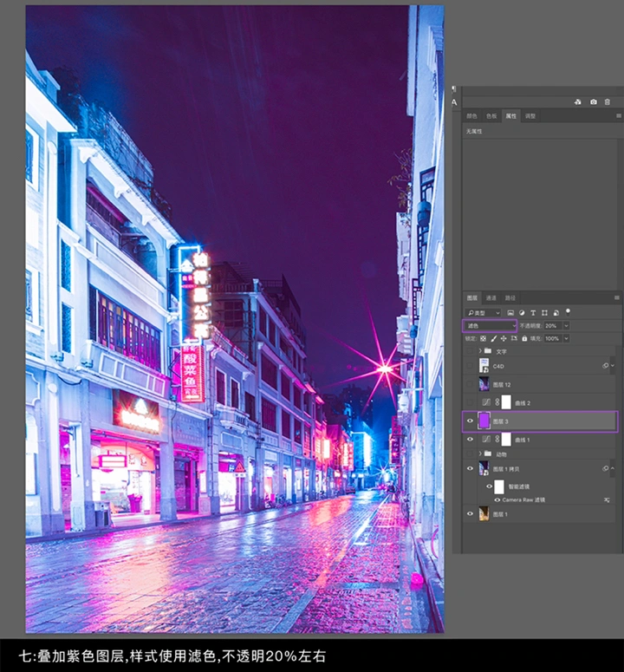Viewport: 624px width, 672px height.
Task: Open the 滤色 blend mode dropdown
Action: pos(490,326)
